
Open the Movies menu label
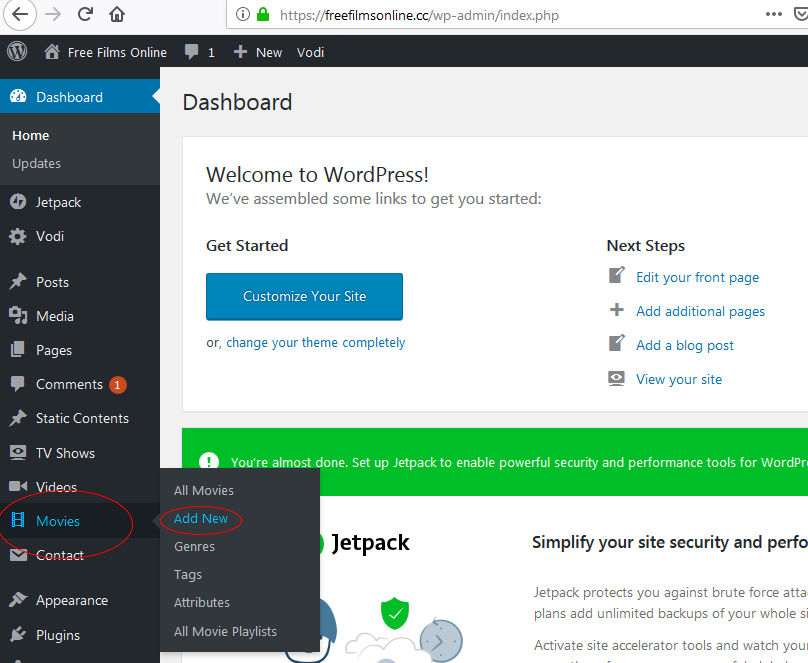tap(58, 521)
